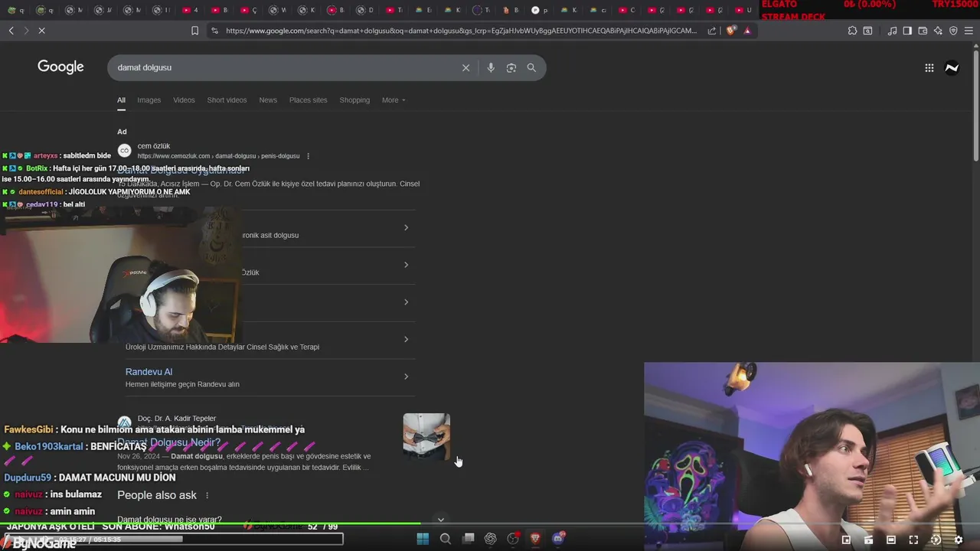Open the Randevu Al sitelink
Screen dimensions: 980x551
click(149, 372)
